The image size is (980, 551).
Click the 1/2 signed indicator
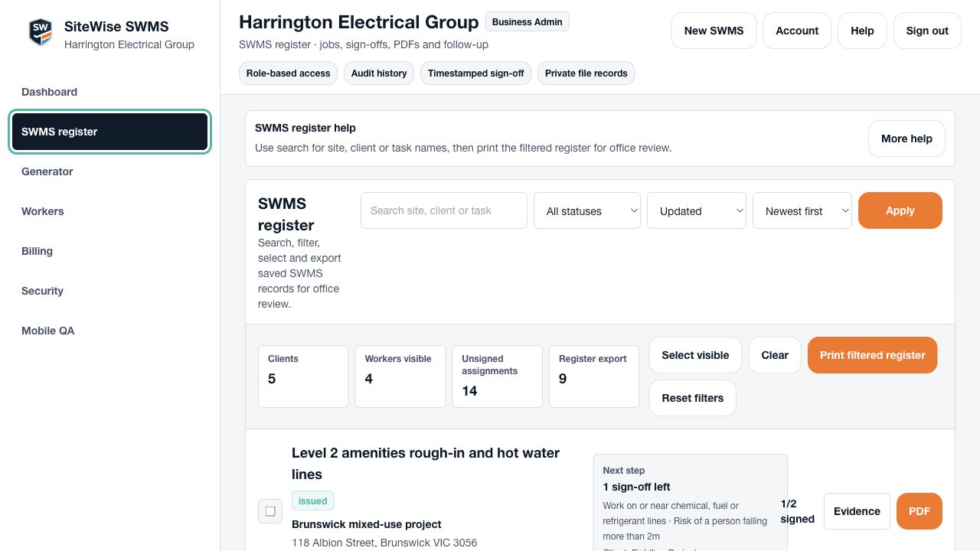(x=798, y=511)
